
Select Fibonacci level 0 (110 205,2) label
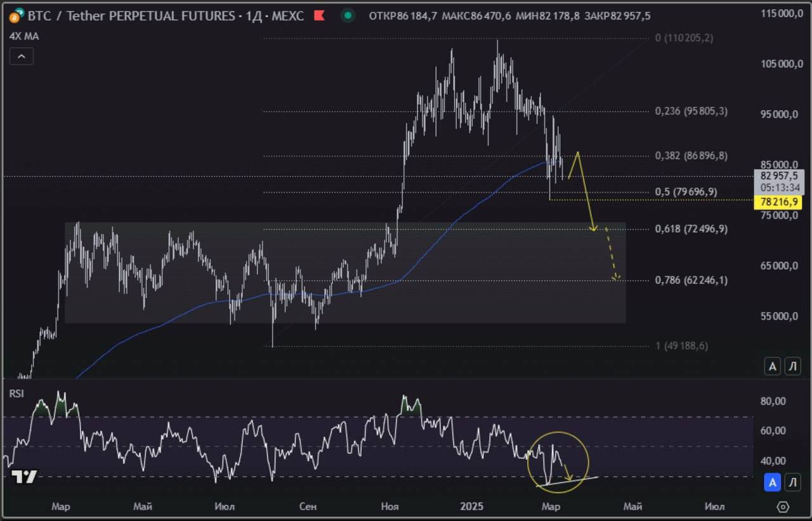[684, 38]
